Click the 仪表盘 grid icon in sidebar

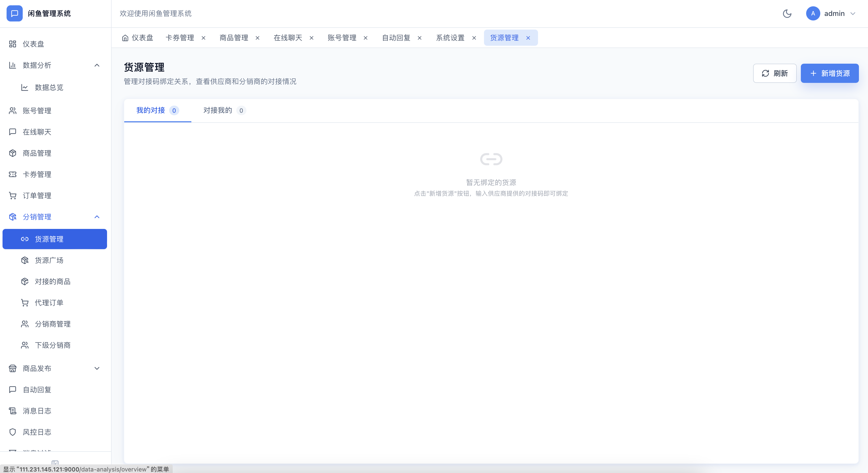[12, 44]
